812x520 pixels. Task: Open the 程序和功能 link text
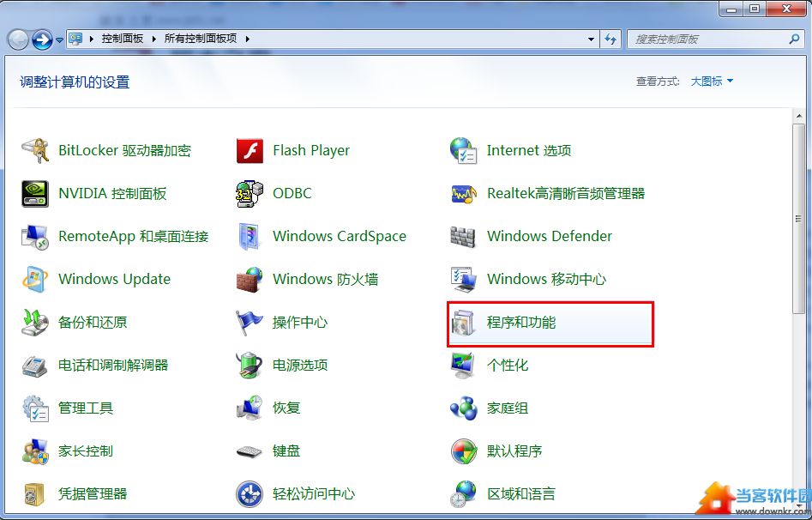tap(521, 323)
